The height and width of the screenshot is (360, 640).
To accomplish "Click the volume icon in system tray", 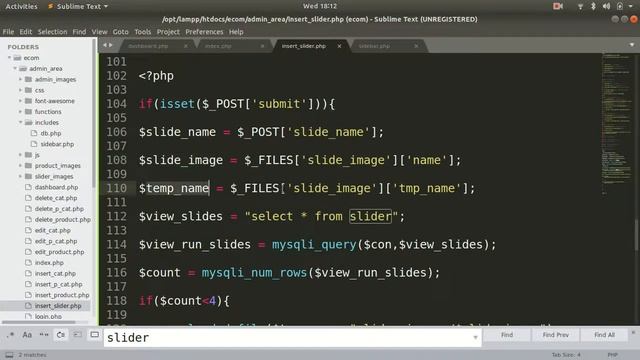I will [x=607, y=6].
